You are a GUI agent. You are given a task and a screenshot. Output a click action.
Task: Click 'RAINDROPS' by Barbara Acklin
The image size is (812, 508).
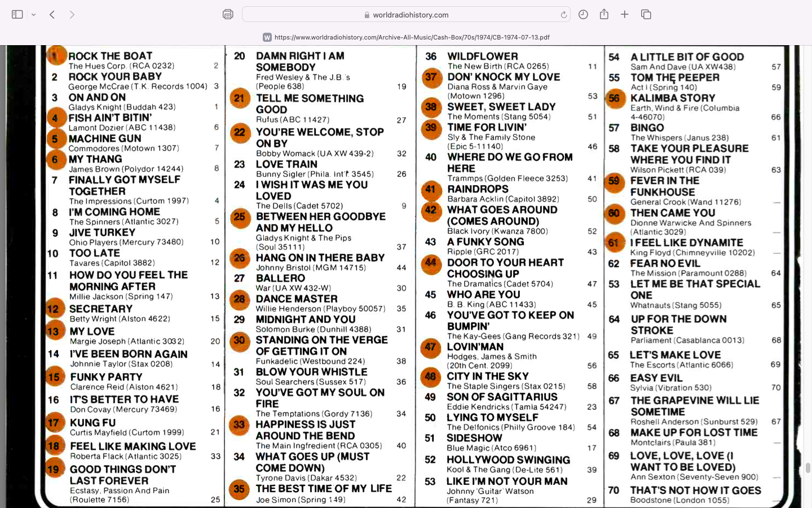click(478, 189)
